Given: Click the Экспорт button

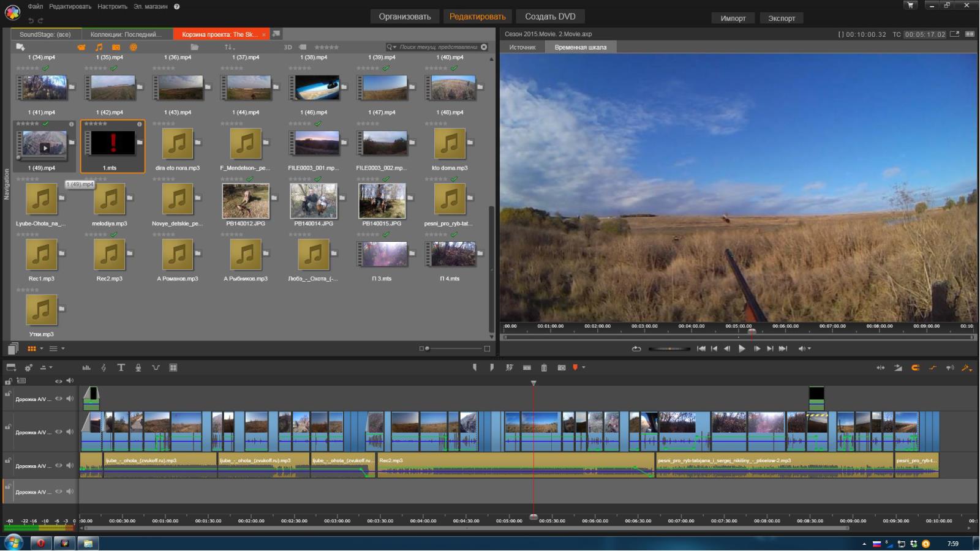Looking at the screenshot, I should click(781, 18).
